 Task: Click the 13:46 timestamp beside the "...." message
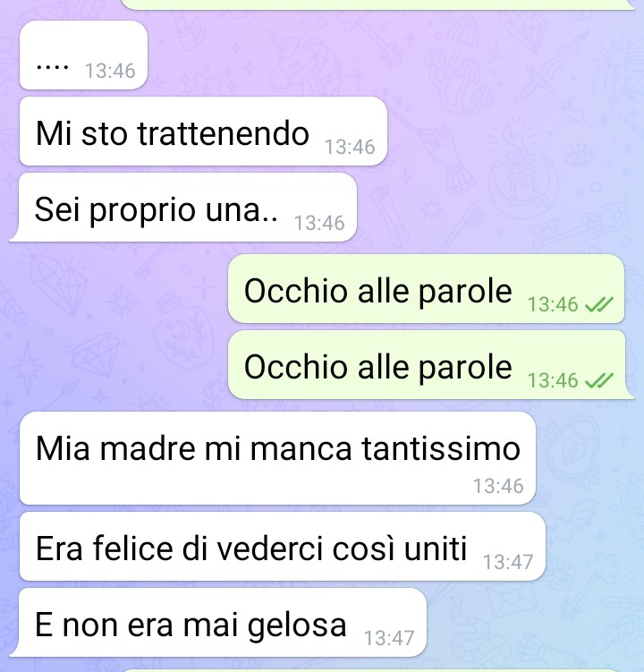[x=110, y=72]
